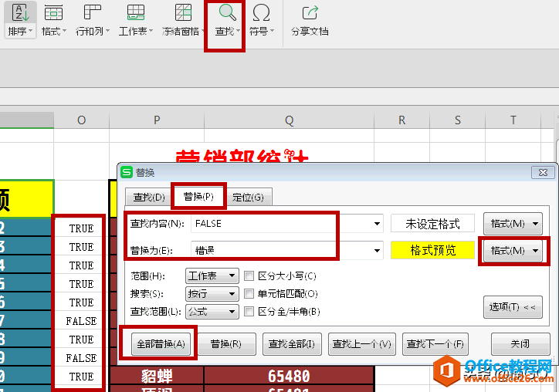Click the 替换(R) button
Screen dimensions: 559x392
(226, 344)
